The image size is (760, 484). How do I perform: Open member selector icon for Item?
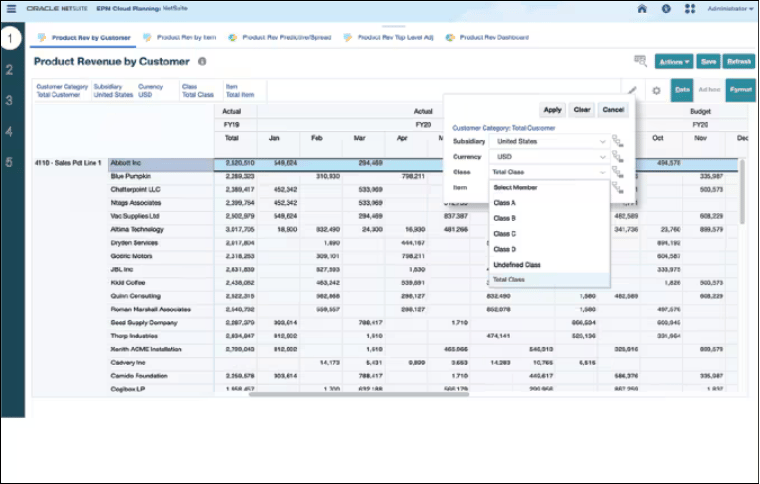click(618, 188)
